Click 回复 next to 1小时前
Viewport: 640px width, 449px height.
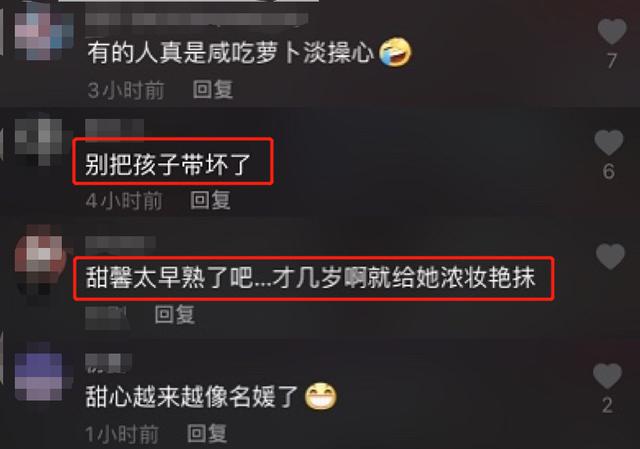(x=207, y=433)
